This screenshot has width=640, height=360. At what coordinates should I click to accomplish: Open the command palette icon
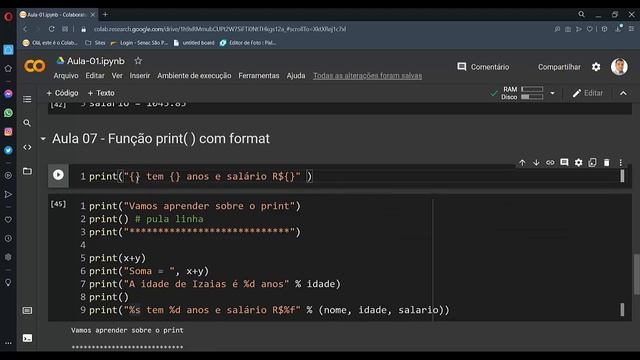click(27, 311)
